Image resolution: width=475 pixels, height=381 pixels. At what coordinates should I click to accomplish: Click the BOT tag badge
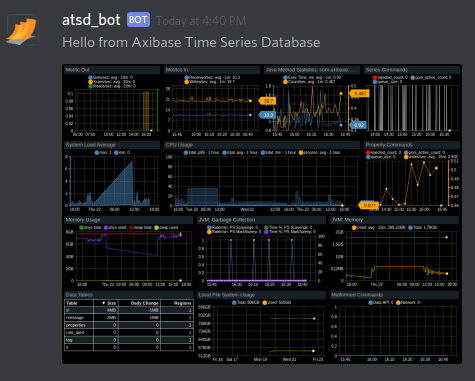138,20
